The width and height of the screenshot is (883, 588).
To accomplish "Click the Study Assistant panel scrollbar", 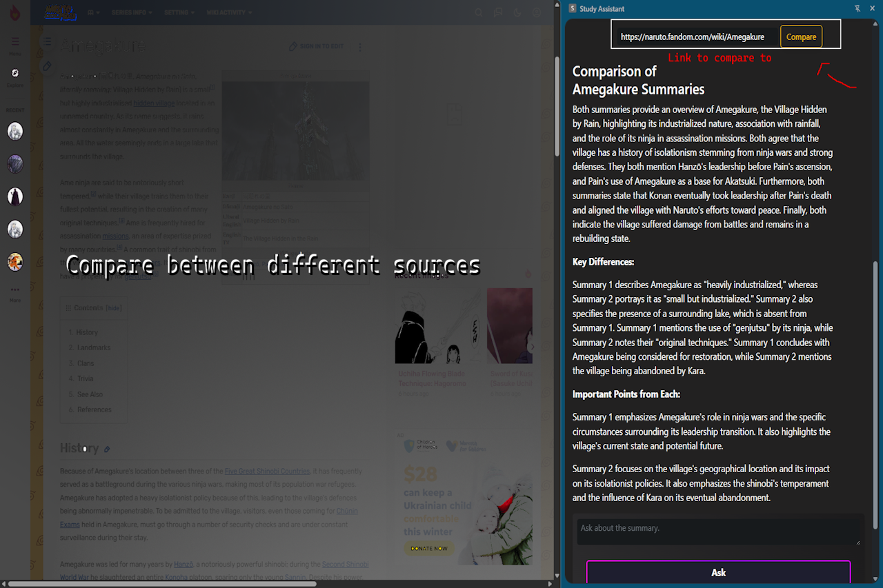I will tap(877, 395).
